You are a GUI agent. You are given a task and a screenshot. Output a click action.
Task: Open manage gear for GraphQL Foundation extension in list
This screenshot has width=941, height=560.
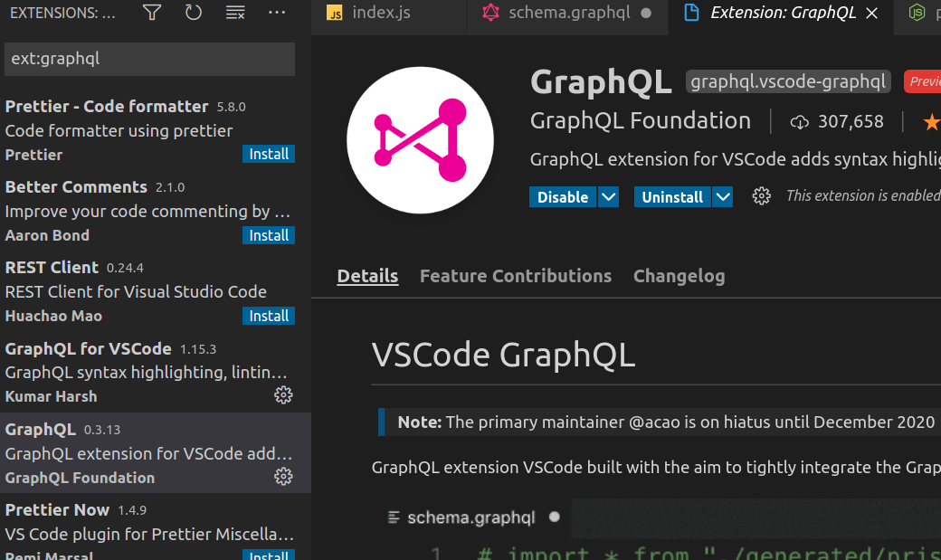click(x=283, y=477)
